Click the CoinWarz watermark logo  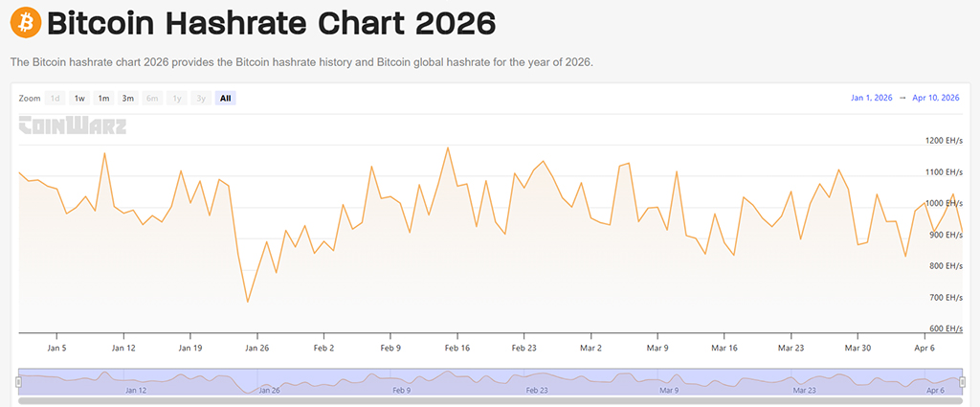pyautogui.click(x=73, y=125)
